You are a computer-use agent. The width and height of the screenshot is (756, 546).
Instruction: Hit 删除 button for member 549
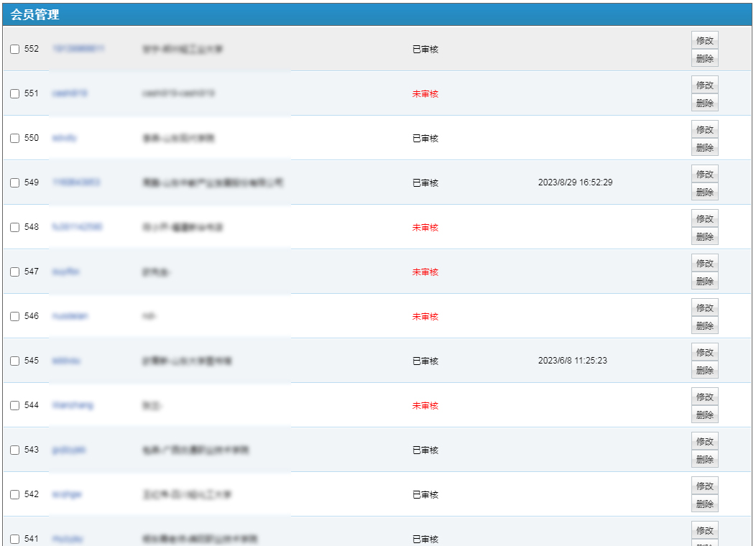click(704, 192)
